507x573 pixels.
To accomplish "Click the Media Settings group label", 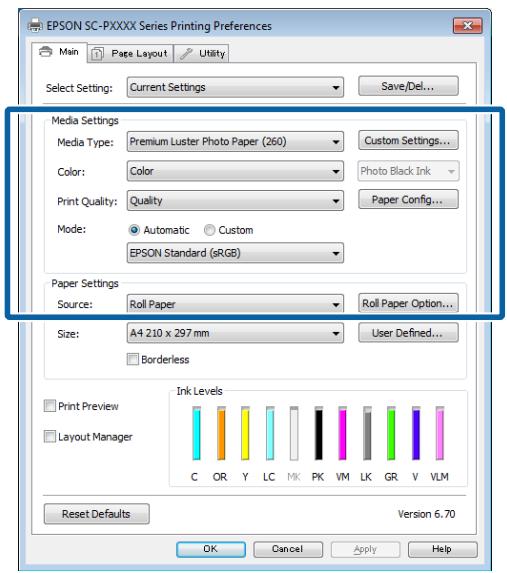I will tap(85, 121).
